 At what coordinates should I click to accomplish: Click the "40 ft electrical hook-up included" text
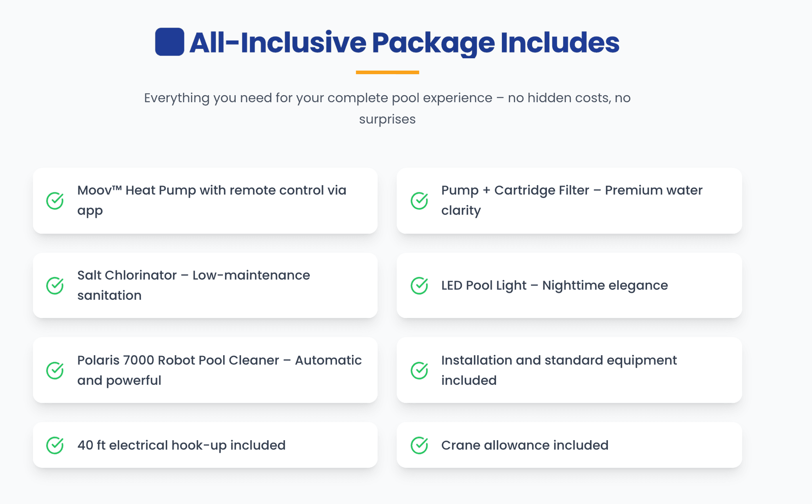(181, 445)
